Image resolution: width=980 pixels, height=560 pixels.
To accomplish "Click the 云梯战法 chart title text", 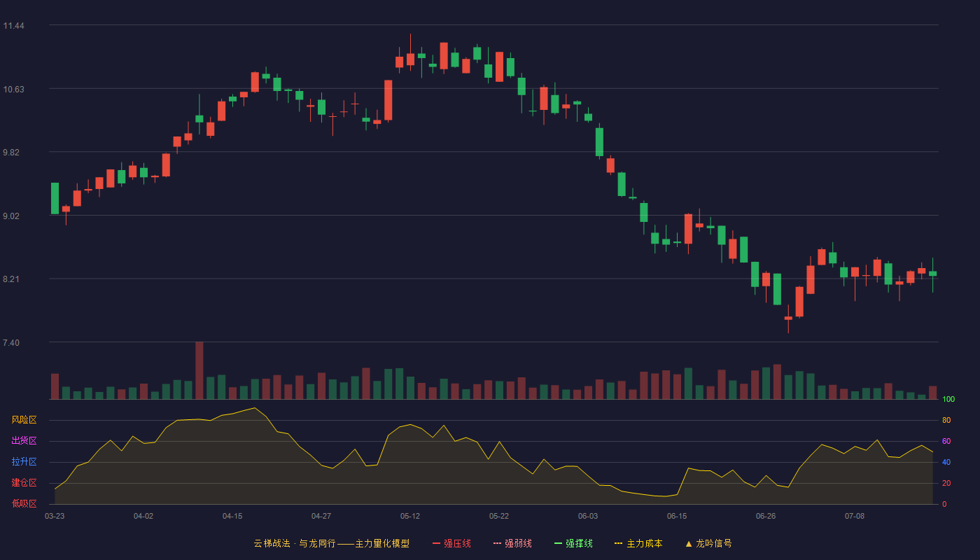I will (x=272, y=543).
